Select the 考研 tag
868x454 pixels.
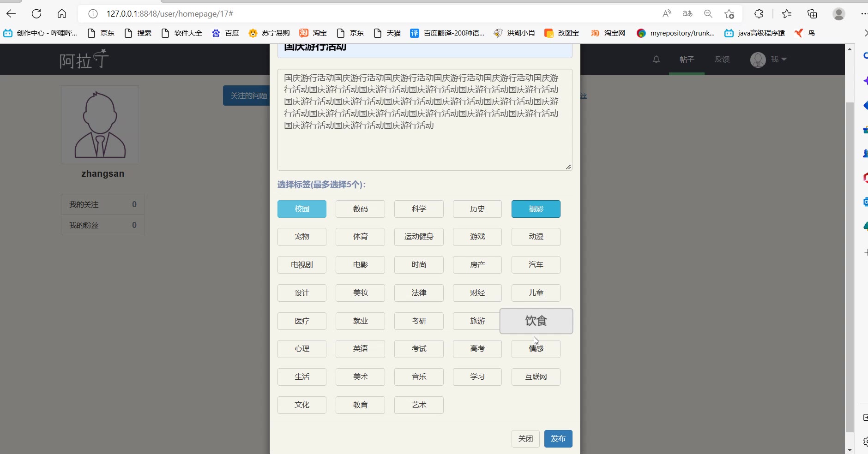(419, 321)
